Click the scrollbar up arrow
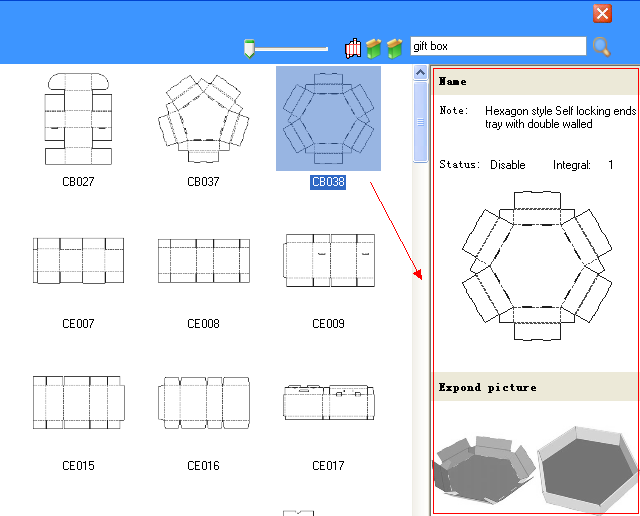The image size is (640, 516). pos(420,73)
